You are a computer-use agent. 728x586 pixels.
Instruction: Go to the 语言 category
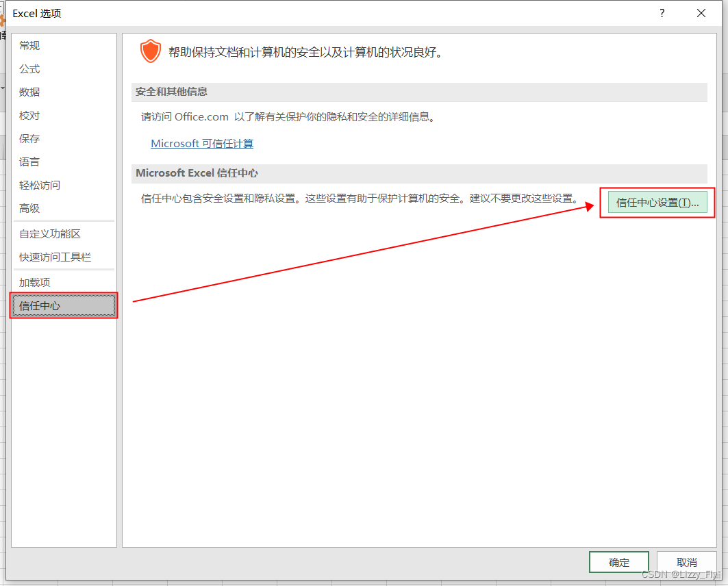coord(64,162)
